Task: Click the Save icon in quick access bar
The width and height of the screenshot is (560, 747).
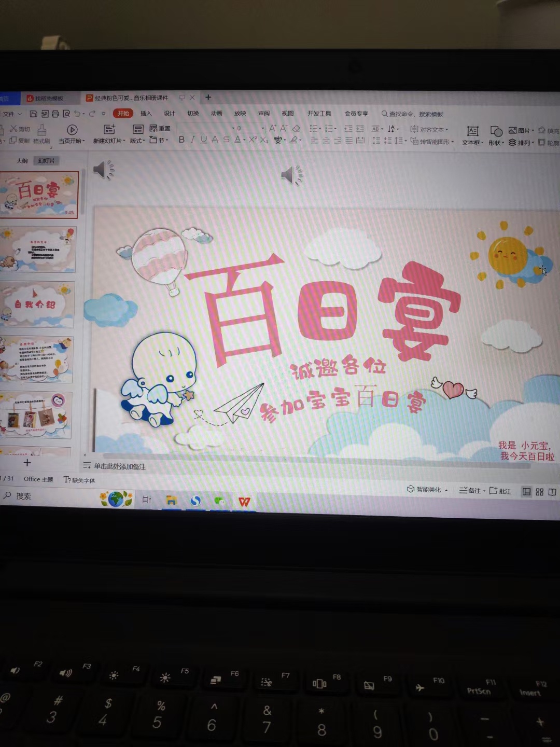Action: click(33, 114)
